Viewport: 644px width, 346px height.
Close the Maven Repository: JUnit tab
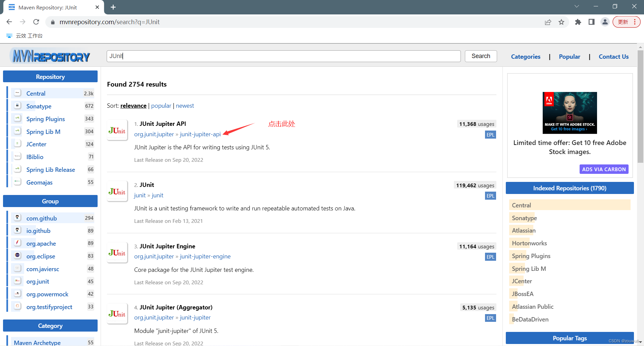[97, 7]
